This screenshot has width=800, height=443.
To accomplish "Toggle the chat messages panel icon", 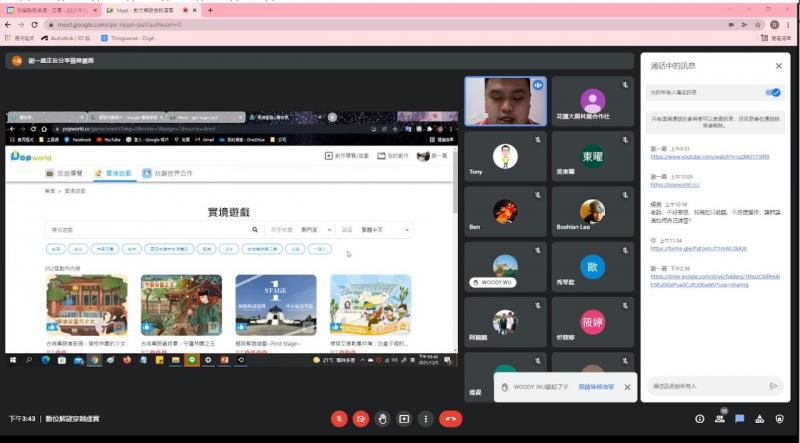I will point(740,419).
